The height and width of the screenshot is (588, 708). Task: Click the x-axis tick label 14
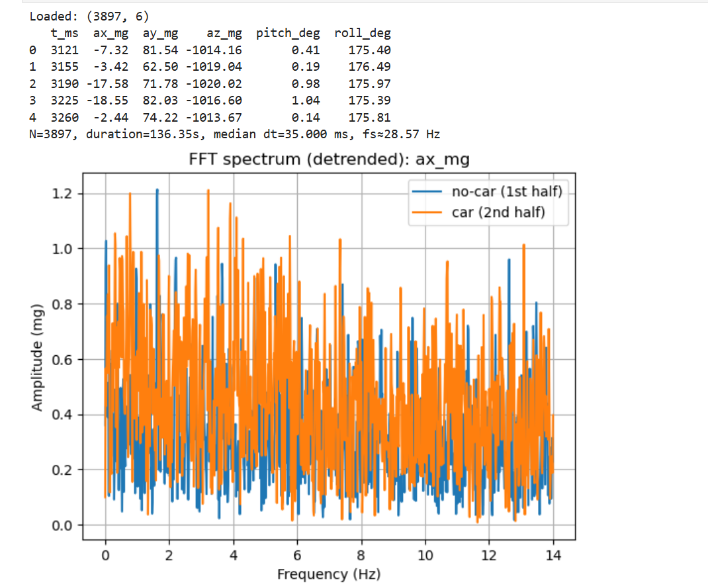(x=553, y=555)
